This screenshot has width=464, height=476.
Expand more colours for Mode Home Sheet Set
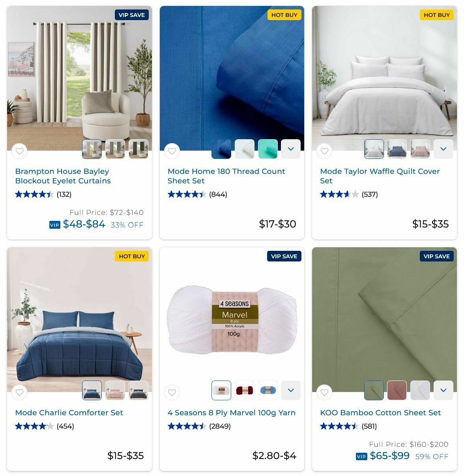pos(291,149)
